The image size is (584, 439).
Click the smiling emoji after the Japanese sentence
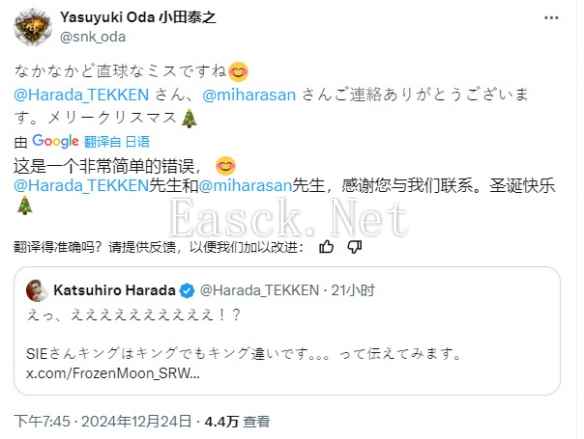pyautogui.click(x=238, y=71)
